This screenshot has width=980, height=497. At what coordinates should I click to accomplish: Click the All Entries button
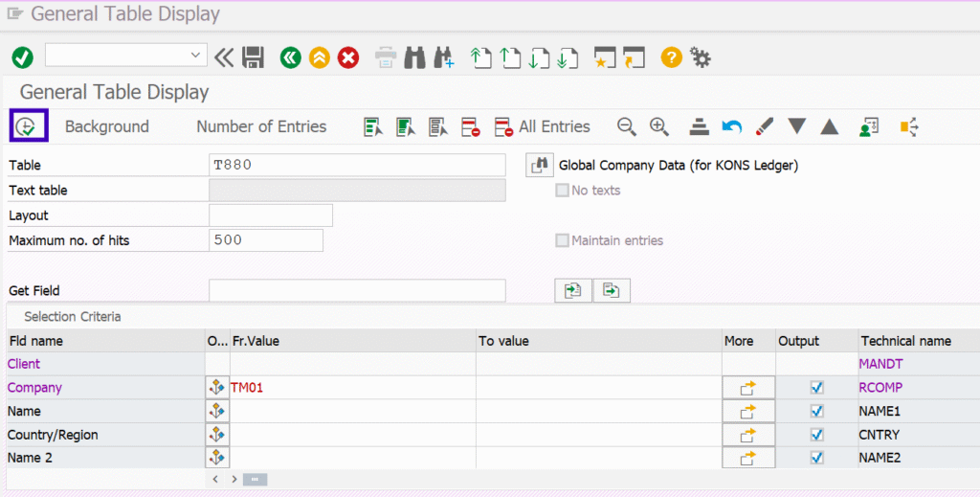coord(542,126)
